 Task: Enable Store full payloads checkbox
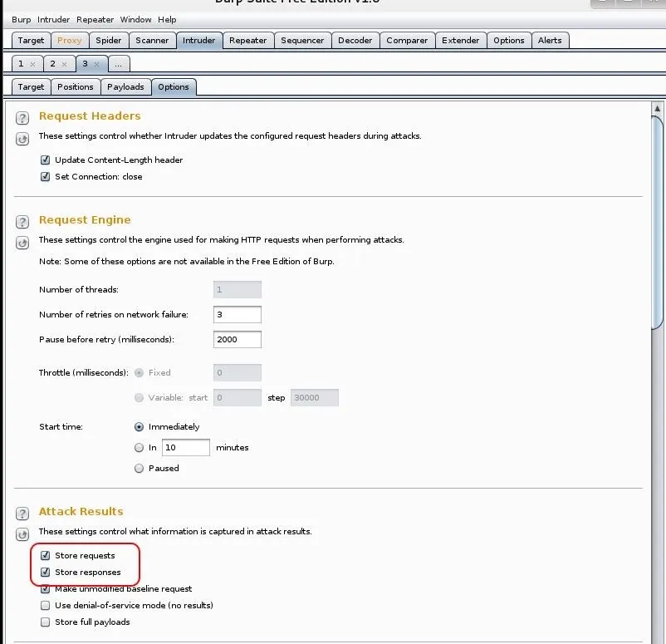point(45,622)
